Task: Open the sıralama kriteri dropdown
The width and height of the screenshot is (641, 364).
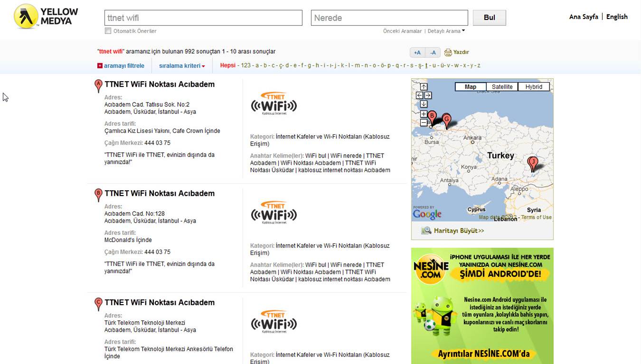Action: [181, 65]
